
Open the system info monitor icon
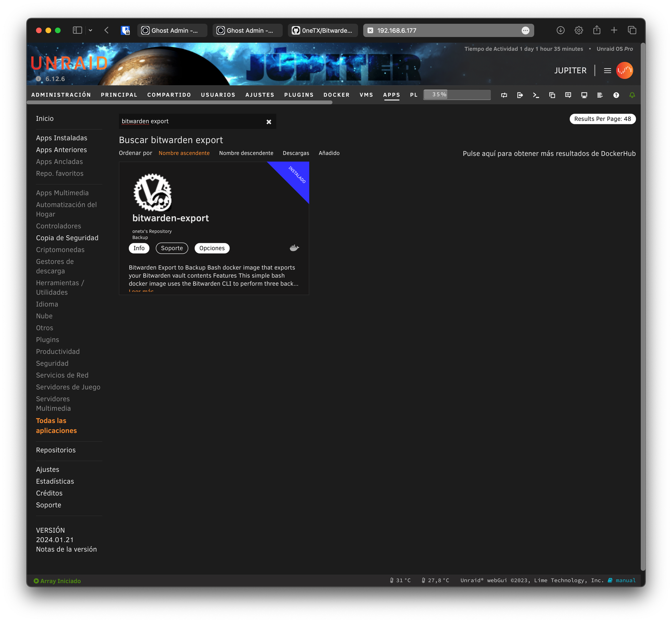tap(584, 95)
